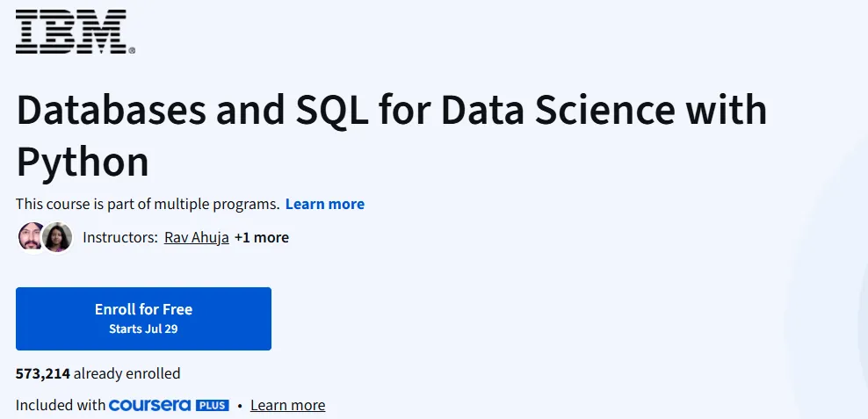Click the Coursera wordmark logo

pyautogui.click(x=149, y=405)
